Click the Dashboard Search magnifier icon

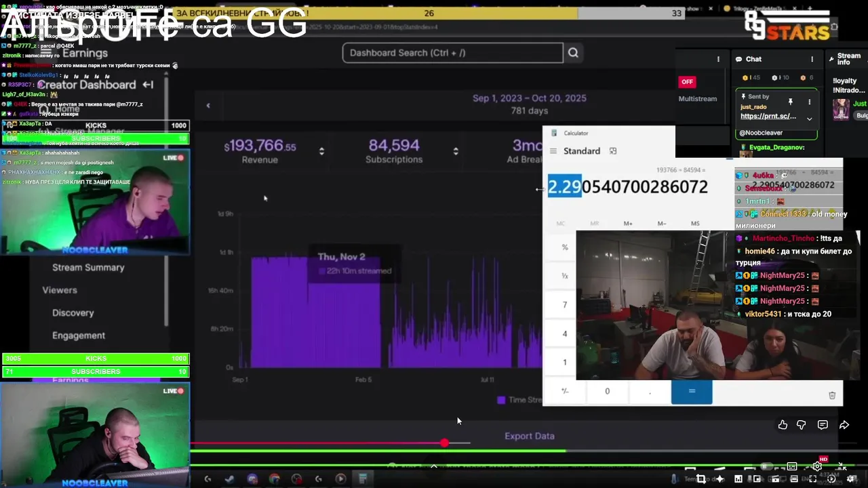[x=573, y=53]
